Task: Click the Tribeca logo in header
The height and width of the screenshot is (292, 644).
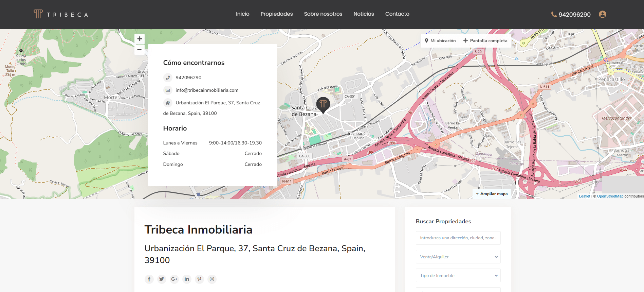Action: click(x=61, y=14)
